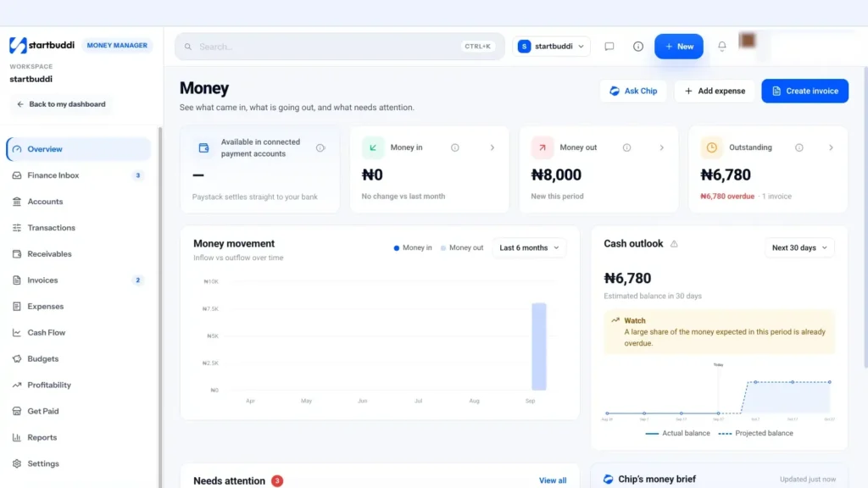The image size is (868, 488).
Task: Open the startbuddi workspace switcher dropdown
Action: 551,47
